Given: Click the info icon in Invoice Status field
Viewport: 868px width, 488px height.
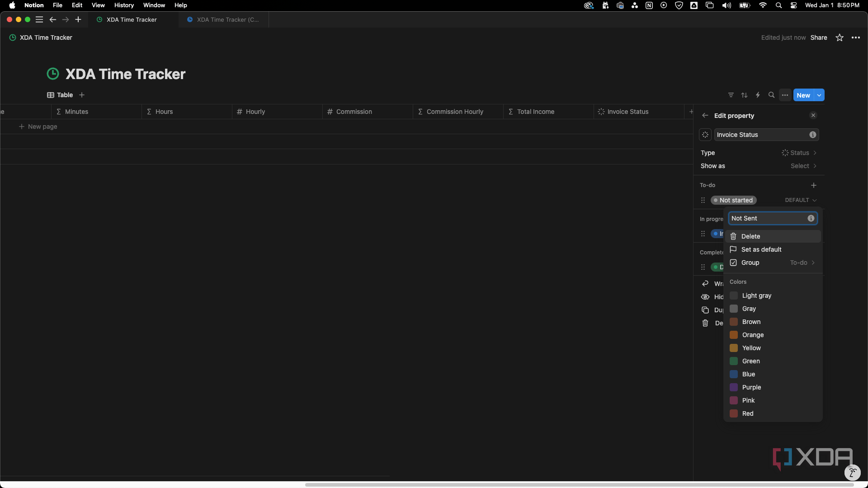Looking at the screenshot, I should click(812, 135).
